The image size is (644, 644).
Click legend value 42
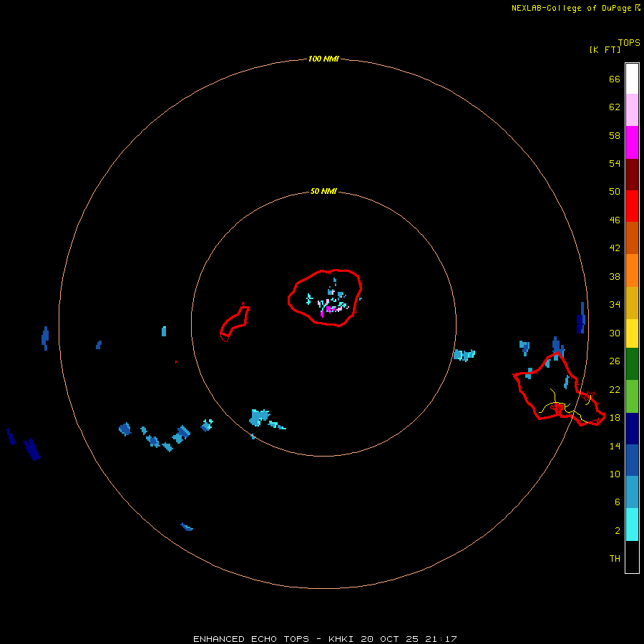click(615, 248)
